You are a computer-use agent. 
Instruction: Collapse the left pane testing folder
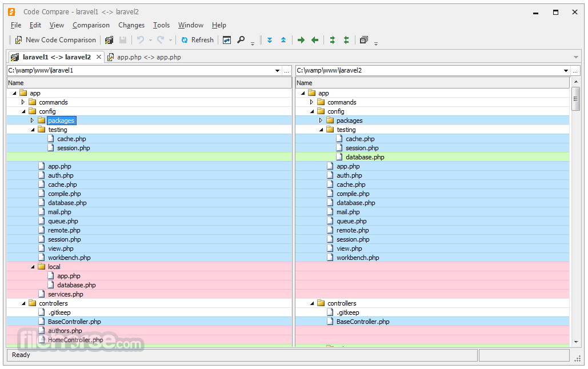[32, 130]
